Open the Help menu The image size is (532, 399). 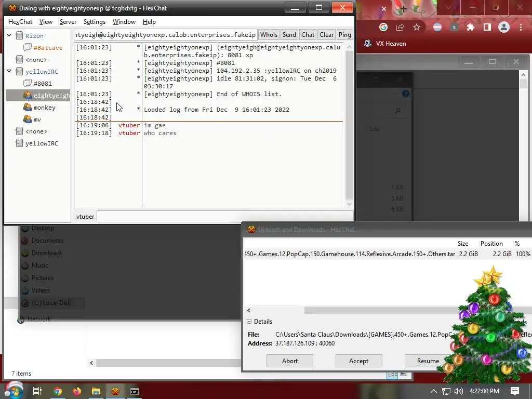click(149, 22)
